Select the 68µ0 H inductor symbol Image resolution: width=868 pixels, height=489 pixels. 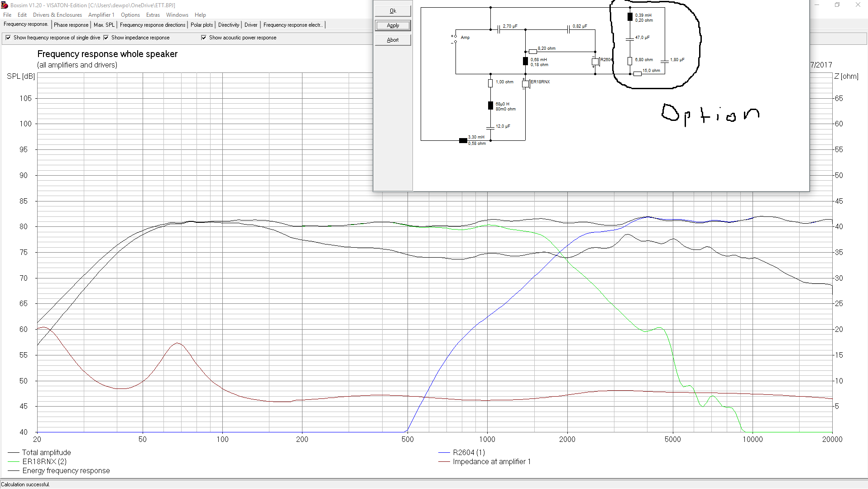490,105
